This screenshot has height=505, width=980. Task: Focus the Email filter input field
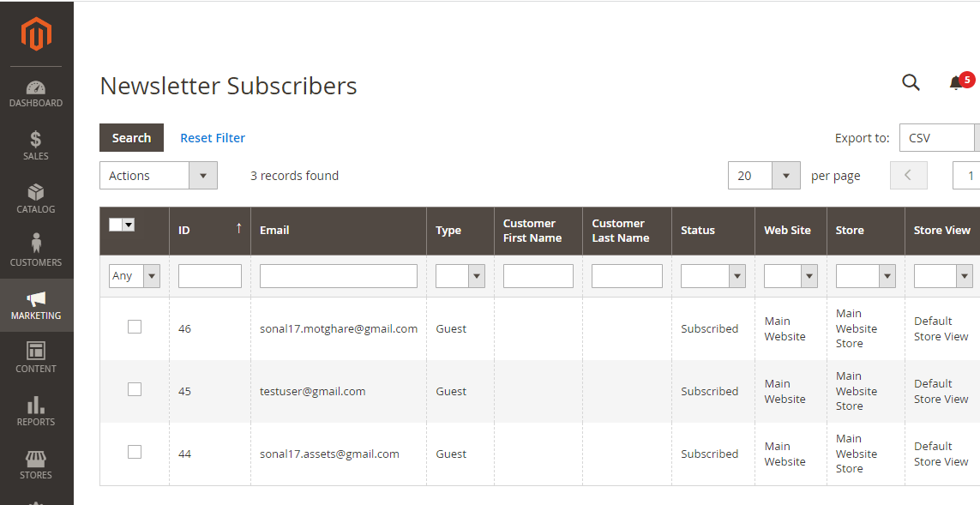click(338, 275)
